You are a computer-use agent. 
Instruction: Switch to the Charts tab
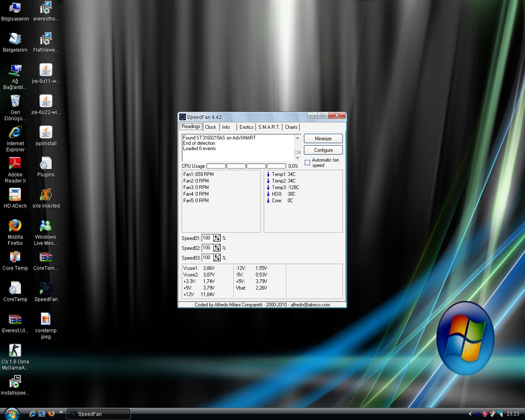pos(291,127)
